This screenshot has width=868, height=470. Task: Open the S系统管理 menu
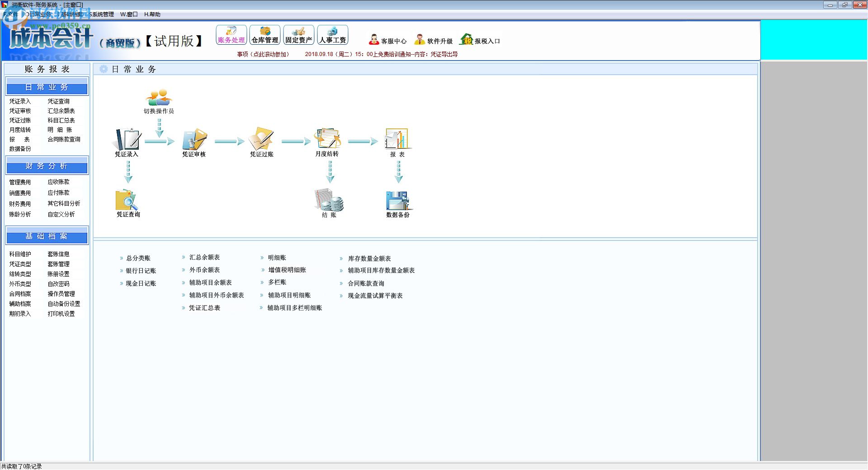[x=102, y=14]
